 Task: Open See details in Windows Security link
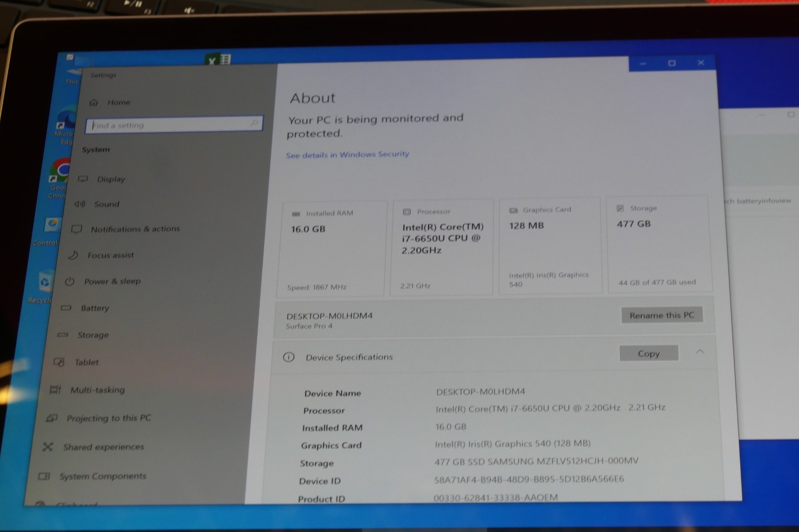pos(348,155)
